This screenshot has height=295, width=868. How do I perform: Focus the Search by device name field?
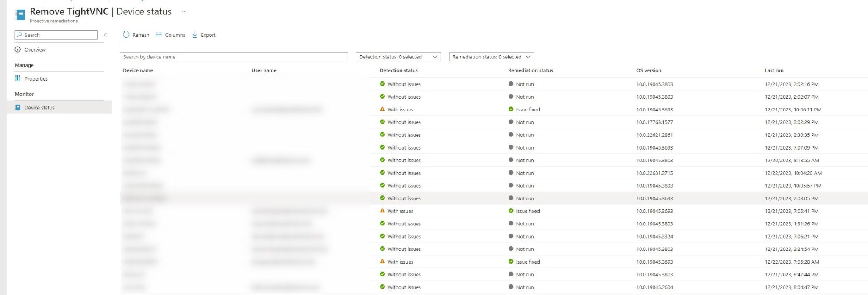(234, 57)
